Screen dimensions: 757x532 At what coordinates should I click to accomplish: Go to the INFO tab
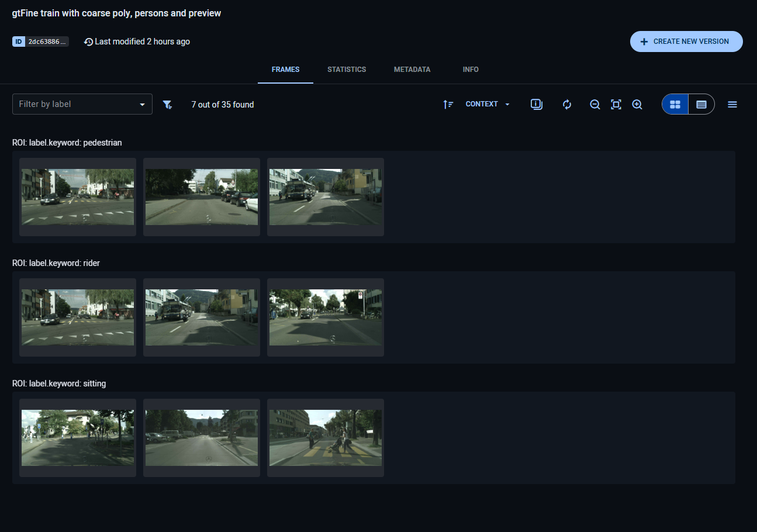[x=471, y=70]
